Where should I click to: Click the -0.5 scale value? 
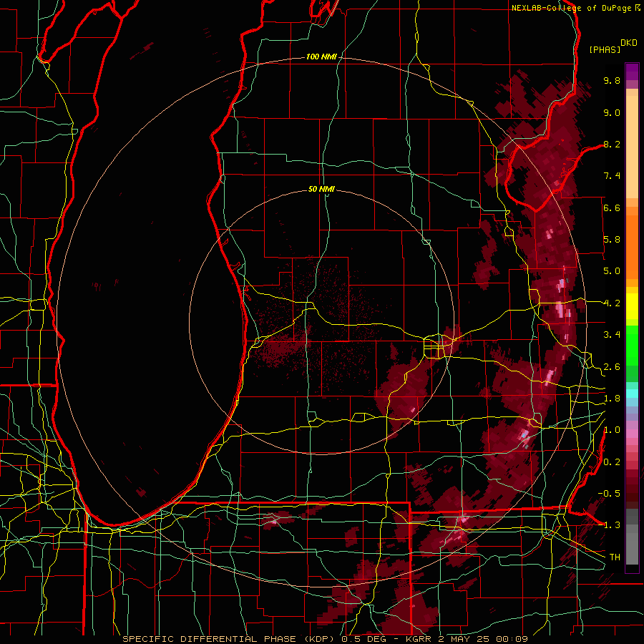(609, 494)
